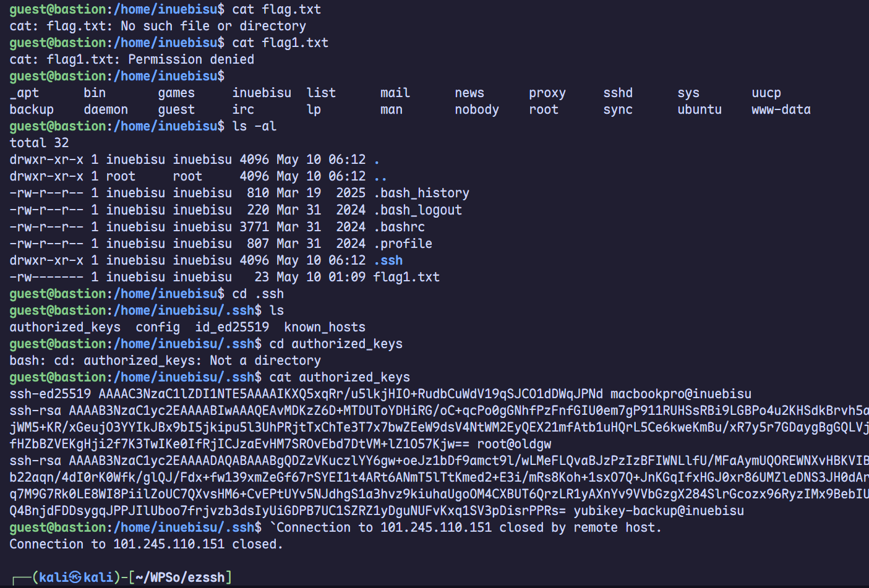Click the 'Not a directory' error message
The image size is (869, 588).
tap(265, 360)
